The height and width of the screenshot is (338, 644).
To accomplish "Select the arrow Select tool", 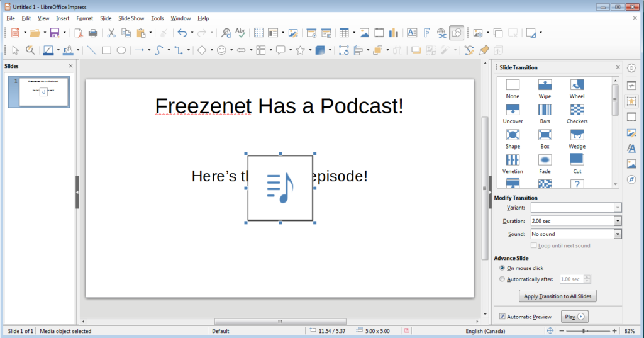I will (x=15, y=50).
